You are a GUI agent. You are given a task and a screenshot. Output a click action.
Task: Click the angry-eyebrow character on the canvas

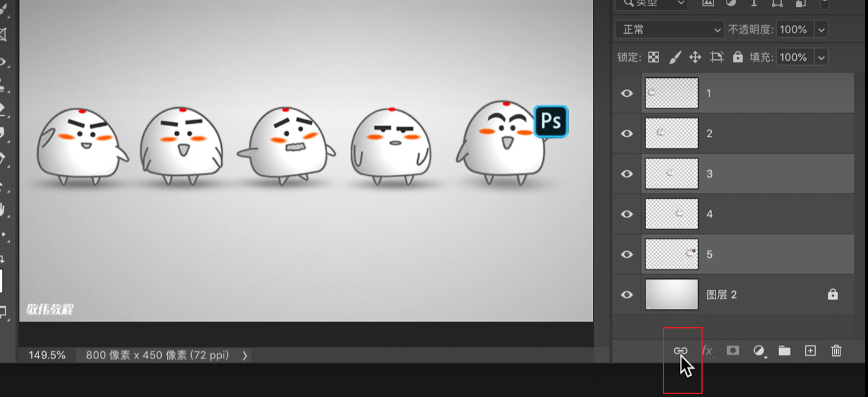(81, 146)
